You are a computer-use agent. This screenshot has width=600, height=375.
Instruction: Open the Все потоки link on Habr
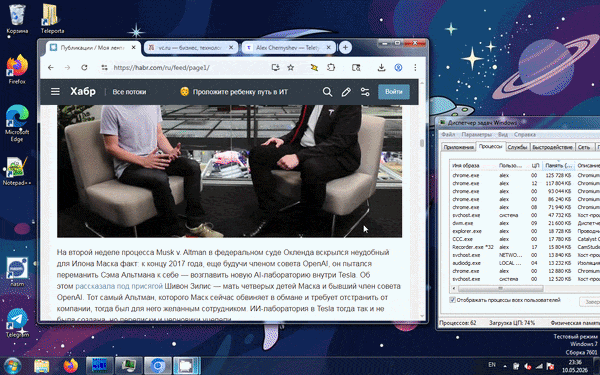click(129, 92)
